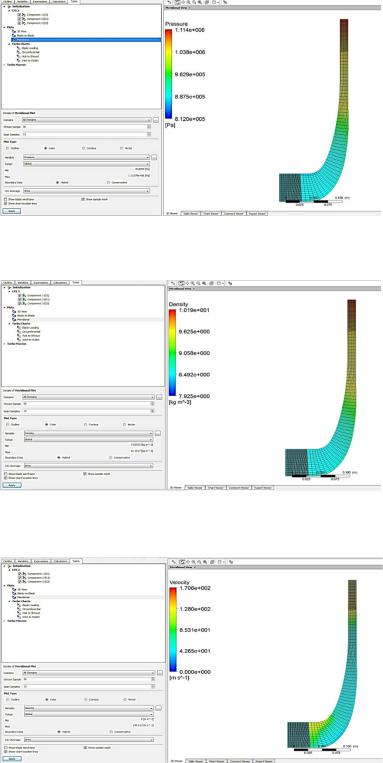Open Variable dropdown showing Velocity

[x=89, y=708]
